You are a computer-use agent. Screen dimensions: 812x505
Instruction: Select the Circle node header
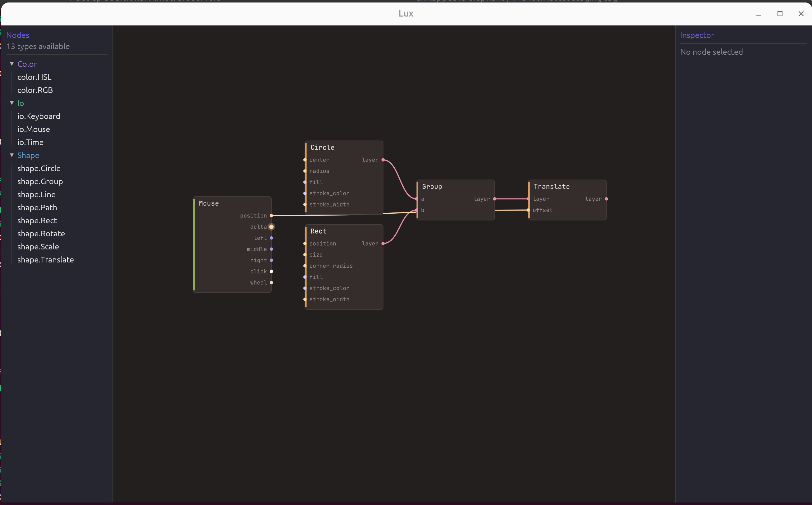pyautogui.click(x=322, y=148)
